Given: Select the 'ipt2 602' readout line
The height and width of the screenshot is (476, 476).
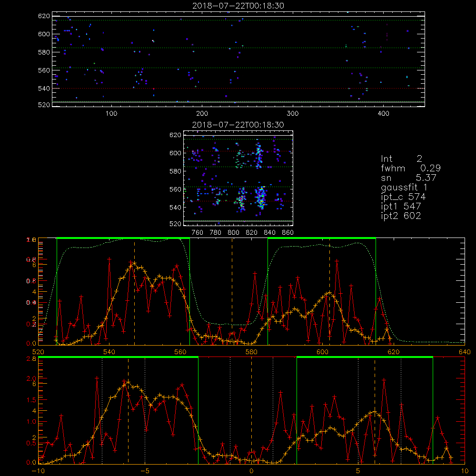Looking at the screenshot, I should point(401,216).
